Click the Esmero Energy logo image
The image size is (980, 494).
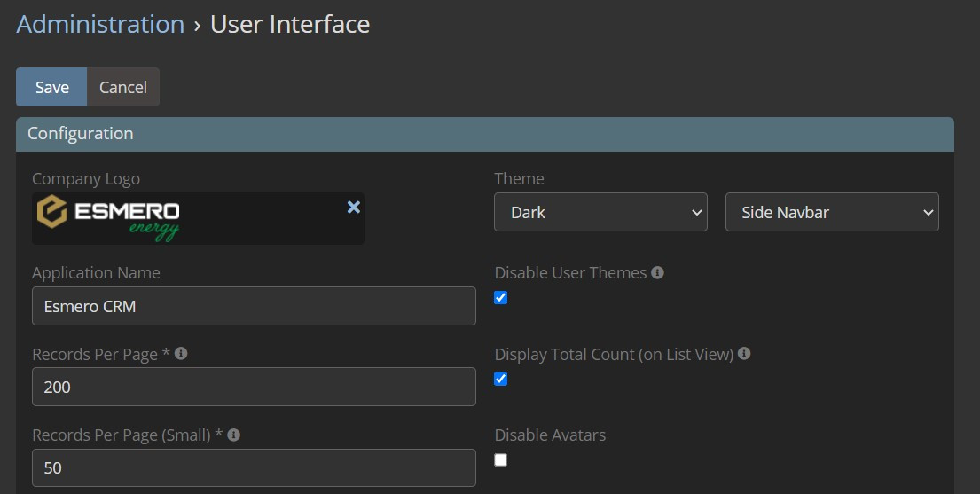click(109, 218)
